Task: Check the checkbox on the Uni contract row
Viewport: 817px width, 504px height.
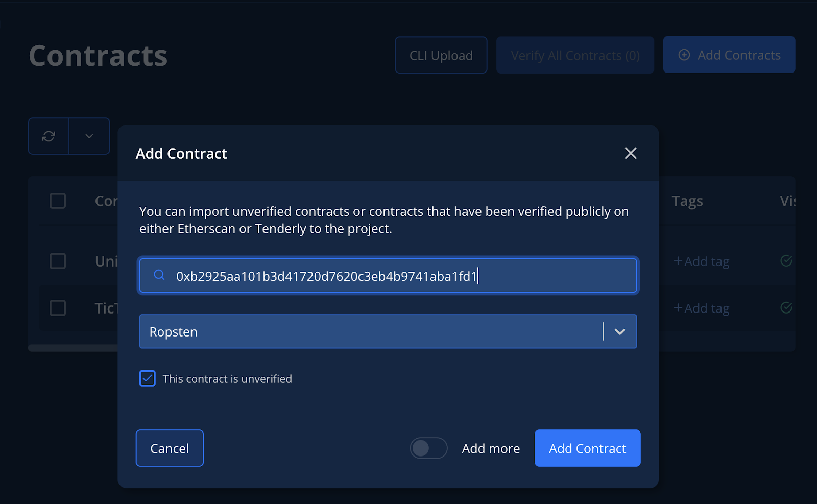Action: [58, 261]
